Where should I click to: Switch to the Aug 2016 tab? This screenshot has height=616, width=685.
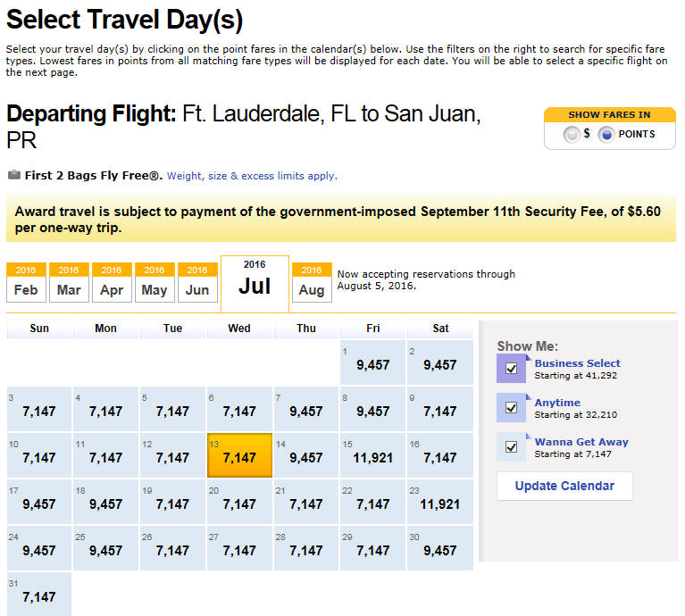point(312,282)
